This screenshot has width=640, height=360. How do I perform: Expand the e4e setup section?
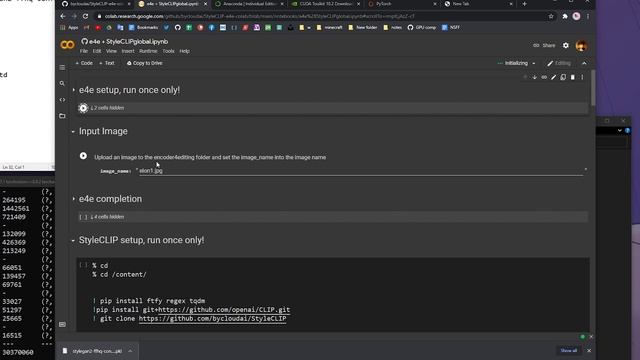click(x=73, y=90)
